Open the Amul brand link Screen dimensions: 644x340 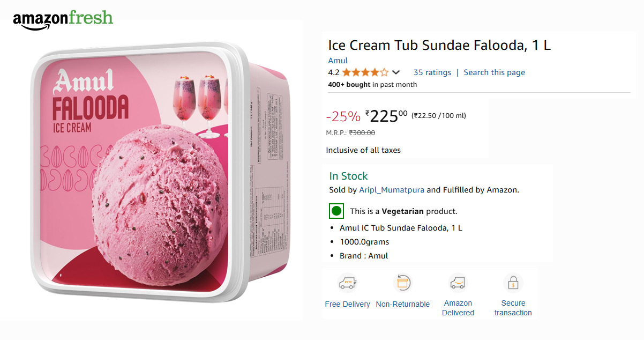point(338,61)
